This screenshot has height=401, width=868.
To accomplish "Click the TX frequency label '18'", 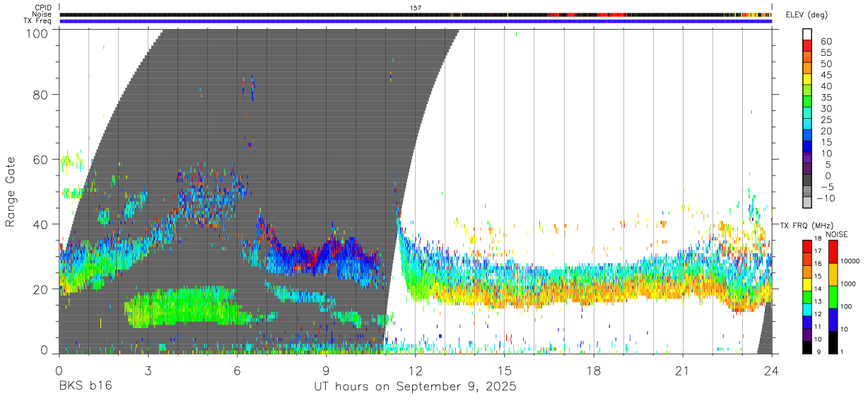I will click(819, 239).
